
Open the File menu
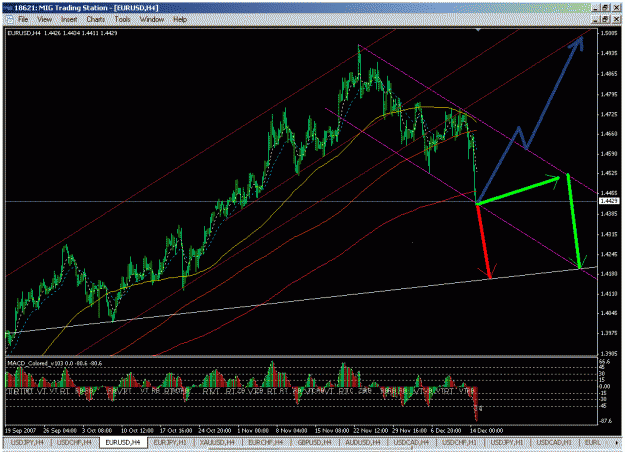[x=23, y=19]
